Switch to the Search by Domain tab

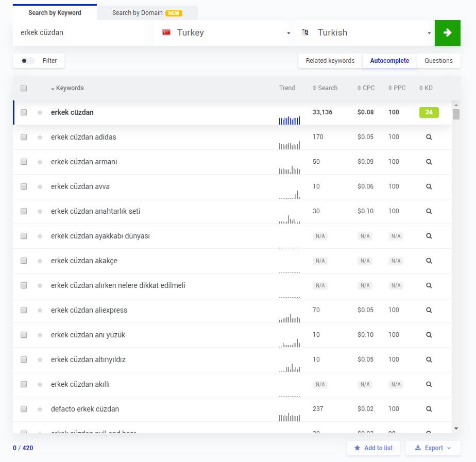[x=138, y=13]
